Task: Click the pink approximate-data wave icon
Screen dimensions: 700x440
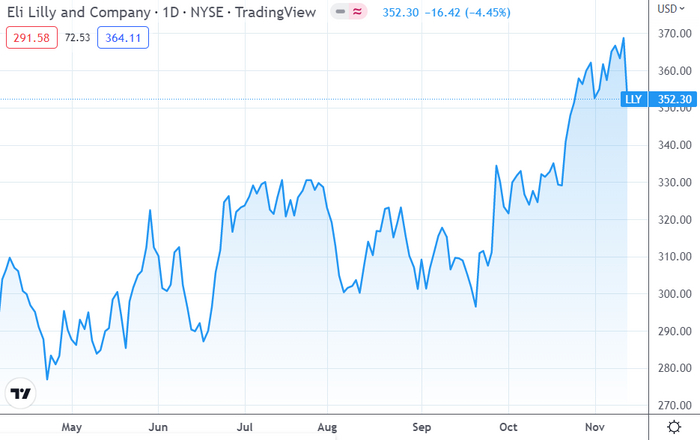Action: (x=357, y=12)
